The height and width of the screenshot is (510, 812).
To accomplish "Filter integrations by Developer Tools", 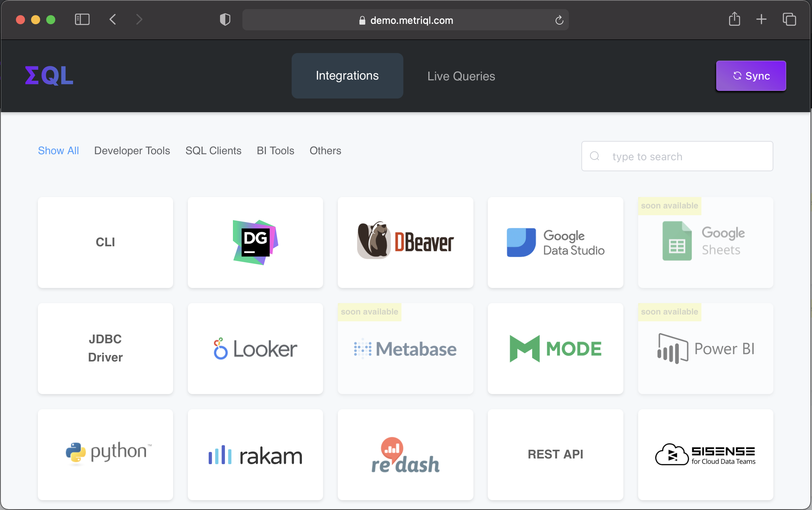I will 132,150.
